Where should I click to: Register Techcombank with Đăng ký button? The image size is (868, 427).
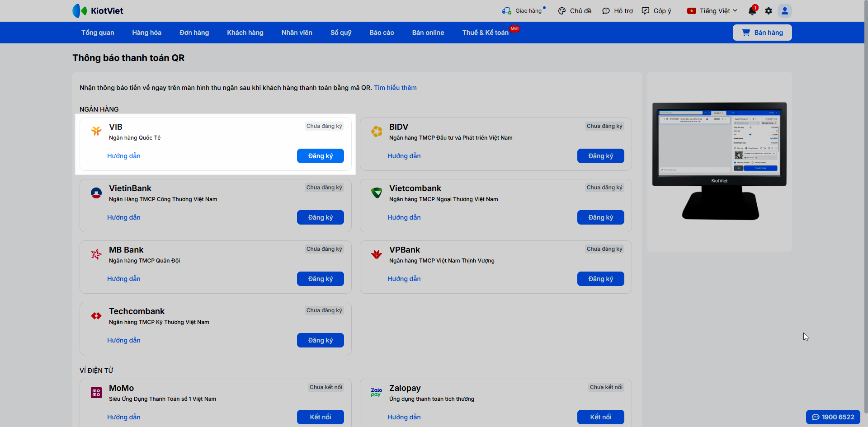pos(321,340)
